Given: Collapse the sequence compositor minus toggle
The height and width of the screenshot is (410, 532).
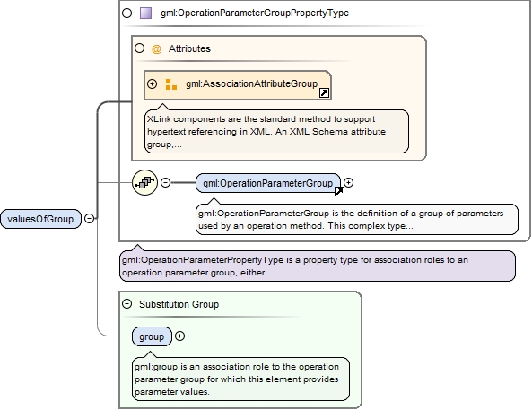Looking at the screenshot, I should [x=165, y=183].
